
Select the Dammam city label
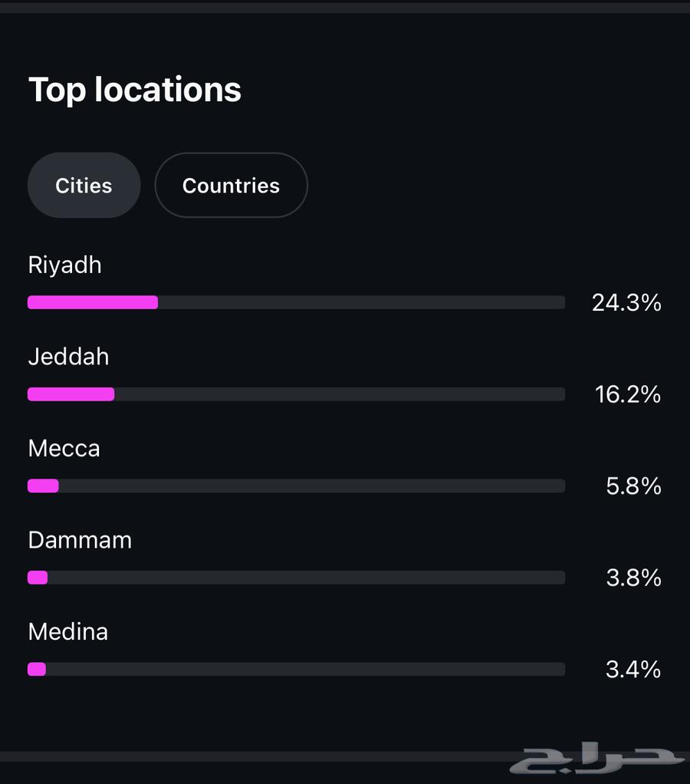pos(80,540)
